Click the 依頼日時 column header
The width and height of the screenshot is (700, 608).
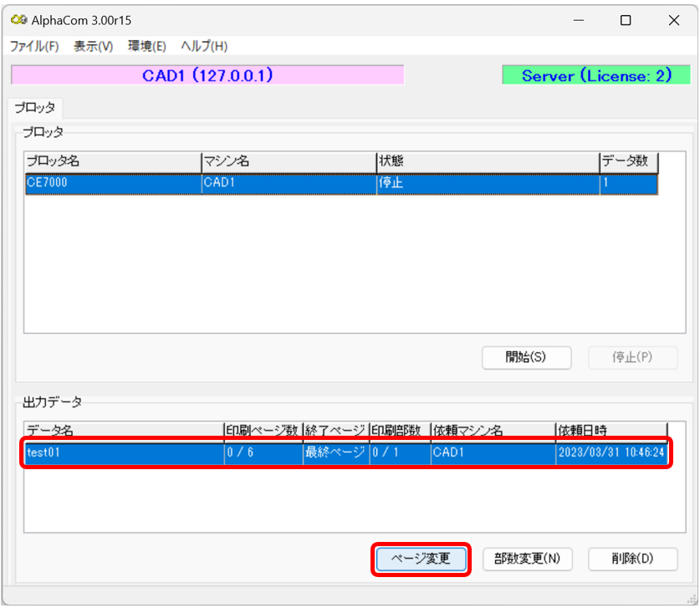point(611,431)
